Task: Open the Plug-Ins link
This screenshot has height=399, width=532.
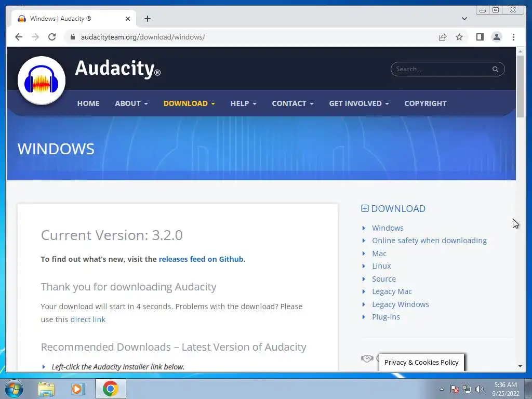Action: (x=386, y=317)
